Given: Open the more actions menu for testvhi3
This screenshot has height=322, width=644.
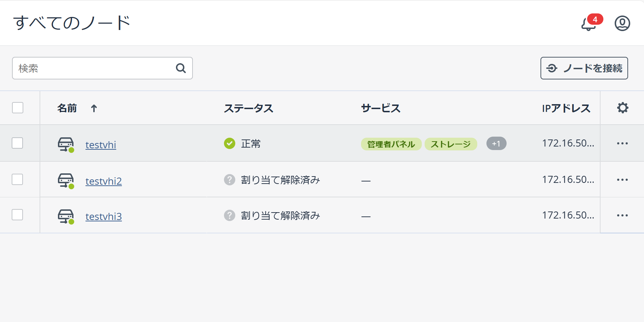Looking at the screenshot, I should (x=622, y=215).
